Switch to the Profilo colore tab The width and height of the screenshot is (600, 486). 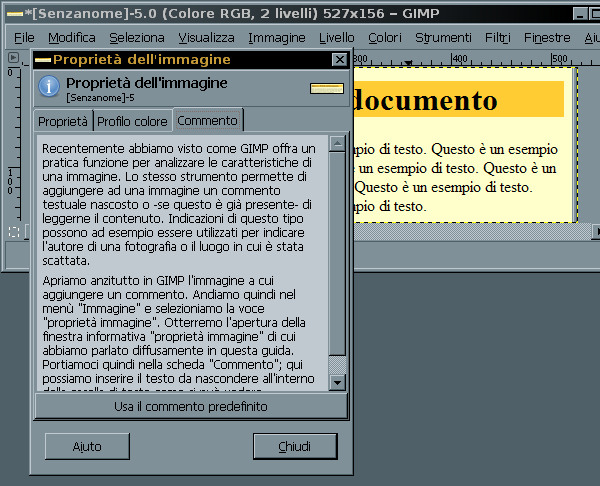point(133,121)
